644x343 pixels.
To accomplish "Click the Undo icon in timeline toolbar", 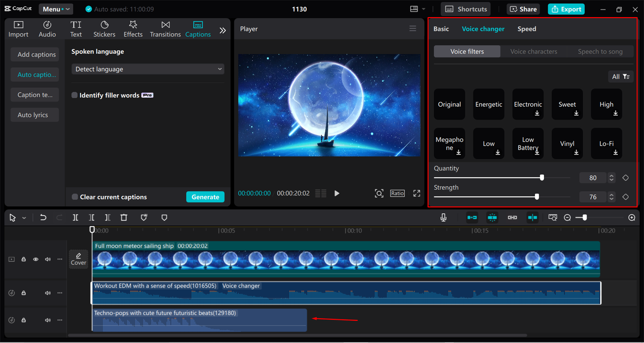I will pos(43,218).
